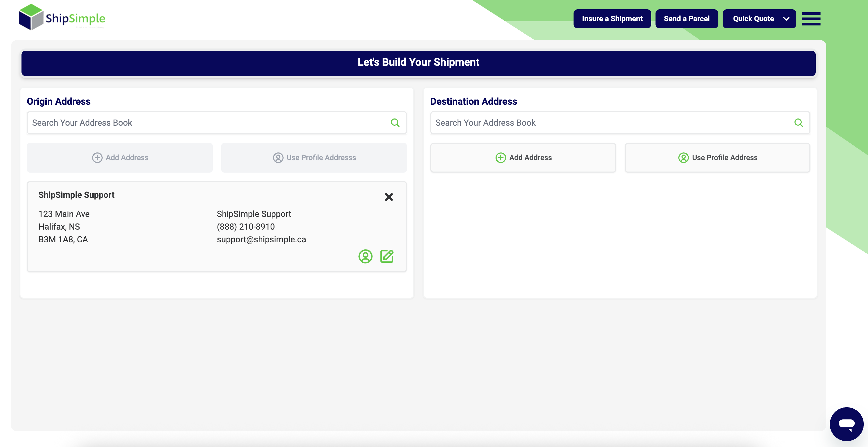Click the ShipSimple logo
The width and height of the screenshot is (868, 447).
tap(62, 17)
